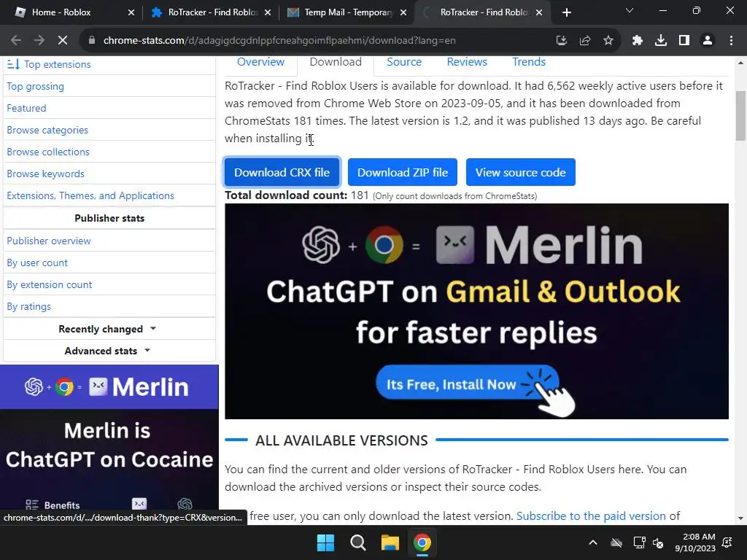This screenshot has height=560, width=747.
Task: View site padlock information
Action: pyautogui.click(x=92, y=41)
